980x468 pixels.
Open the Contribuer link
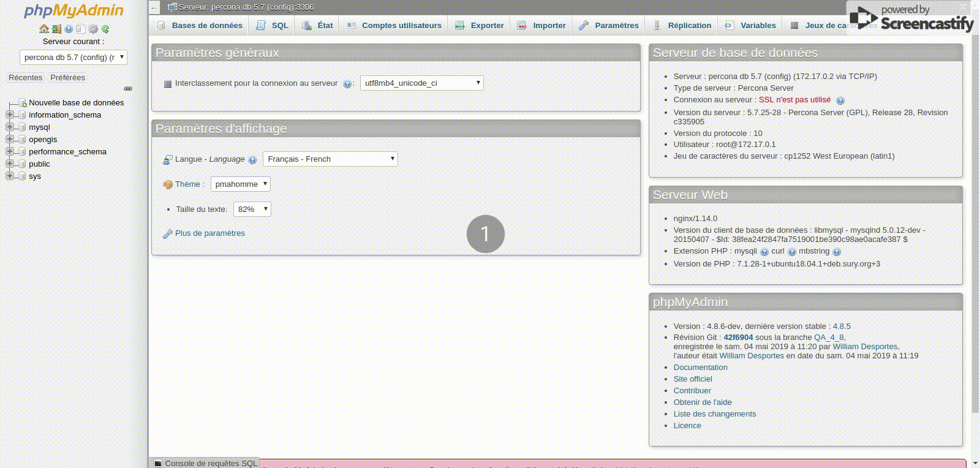click(692, 391)
